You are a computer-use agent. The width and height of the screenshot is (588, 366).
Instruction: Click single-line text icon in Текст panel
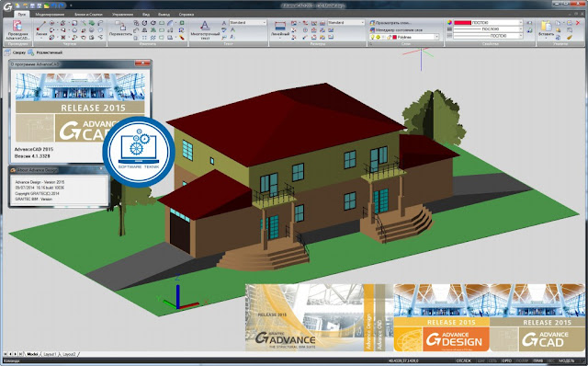coord(224,23)
